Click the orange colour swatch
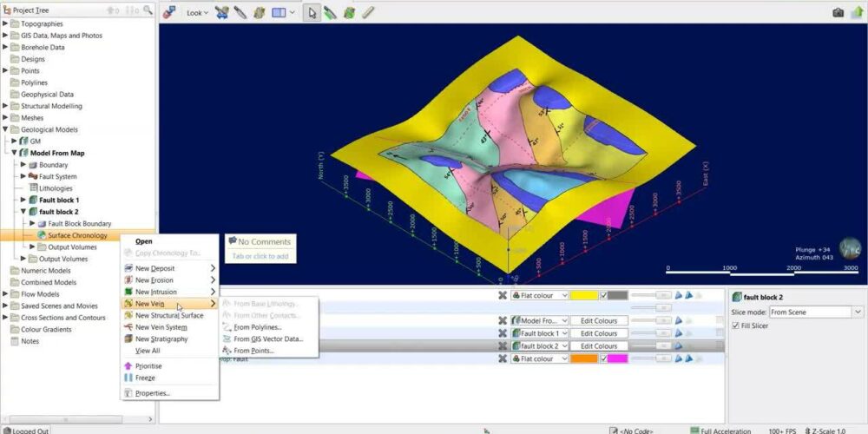The image size is (868, 434). click(584, 358)
